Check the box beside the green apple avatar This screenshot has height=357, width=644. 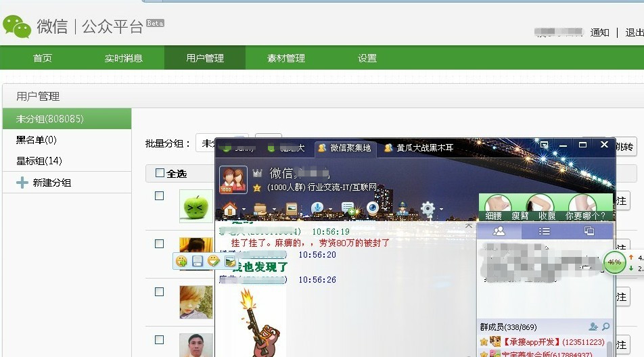pyautogui.click(x=160, y=196)
